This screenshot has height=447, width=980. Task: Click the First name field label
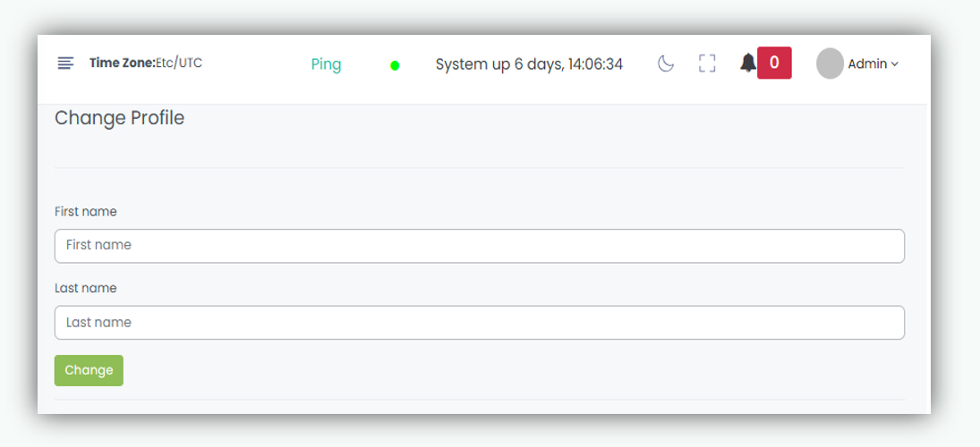[x=86, y=212]
